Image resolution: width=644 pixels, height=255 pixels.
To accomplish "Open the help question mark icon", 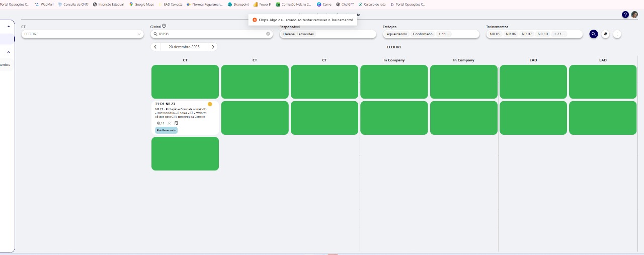I will click(625, 15).
